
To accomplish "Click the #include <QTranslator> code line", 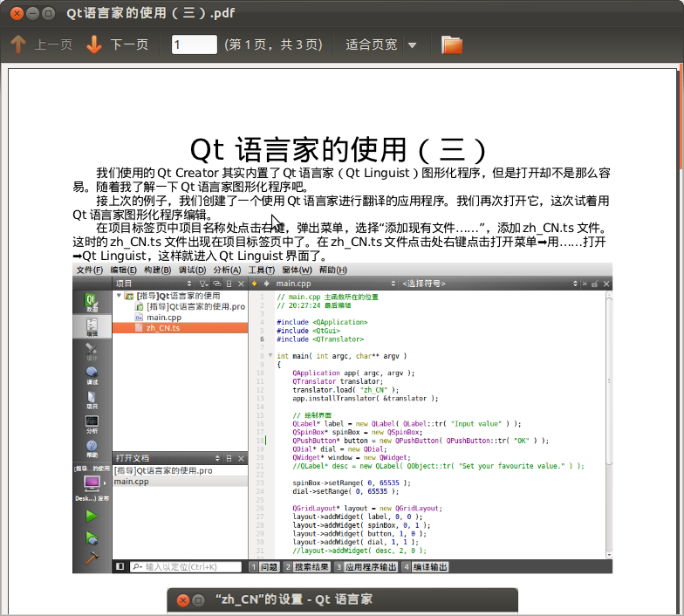I will (319, 339).
